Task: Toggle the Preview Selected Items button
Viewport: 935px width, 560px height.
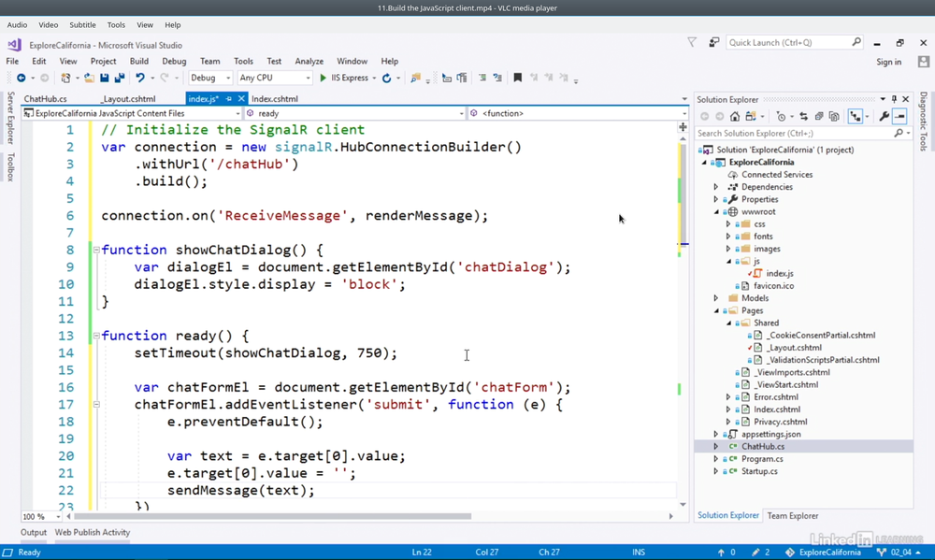Action: coord(899,116)
